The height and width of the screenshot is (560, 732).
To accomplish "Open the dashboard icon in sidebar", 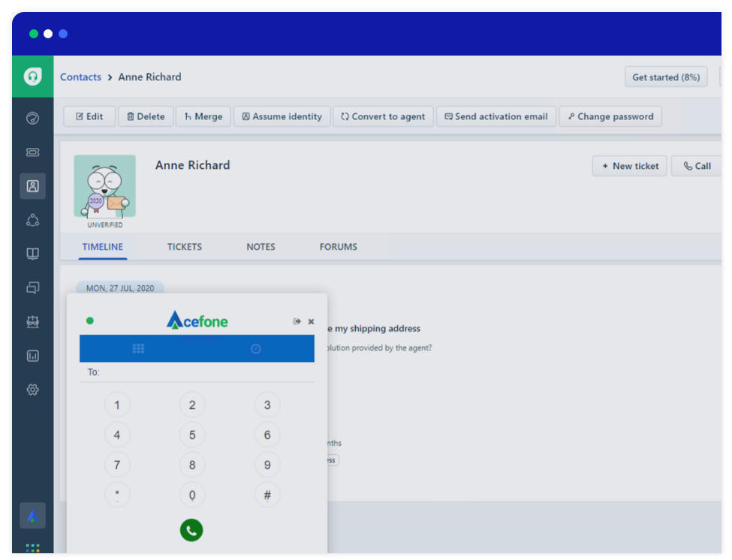I will (33, 118).
